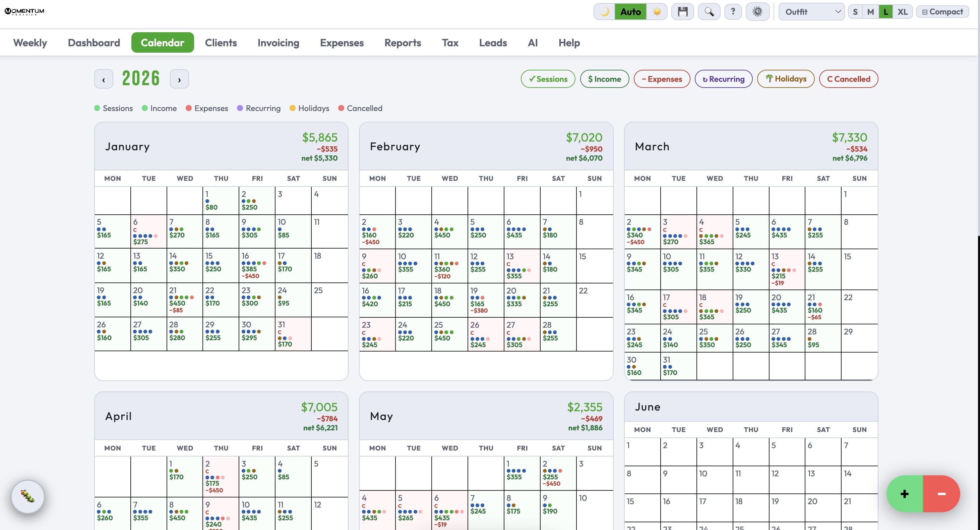Open the question mark help icon
Image resolution: width=980 pixels, height=530 pixels.
(733, 12)
